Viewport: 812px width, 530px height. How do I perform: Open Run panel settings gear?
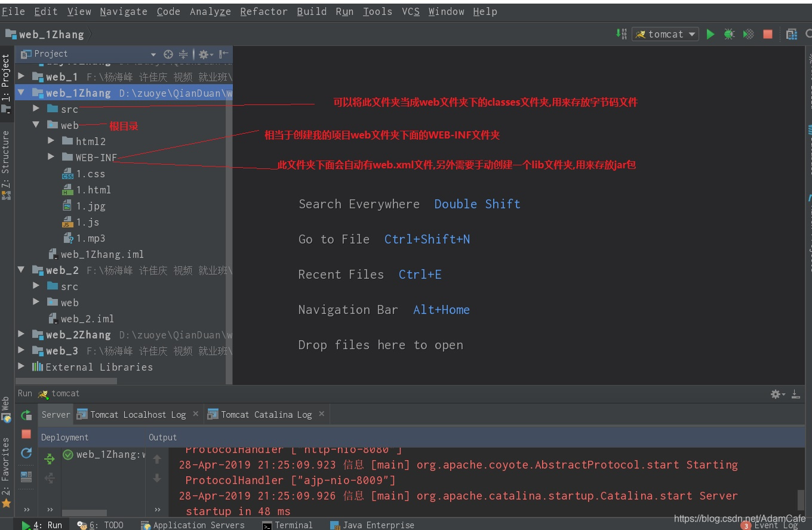tap(777, 394)
